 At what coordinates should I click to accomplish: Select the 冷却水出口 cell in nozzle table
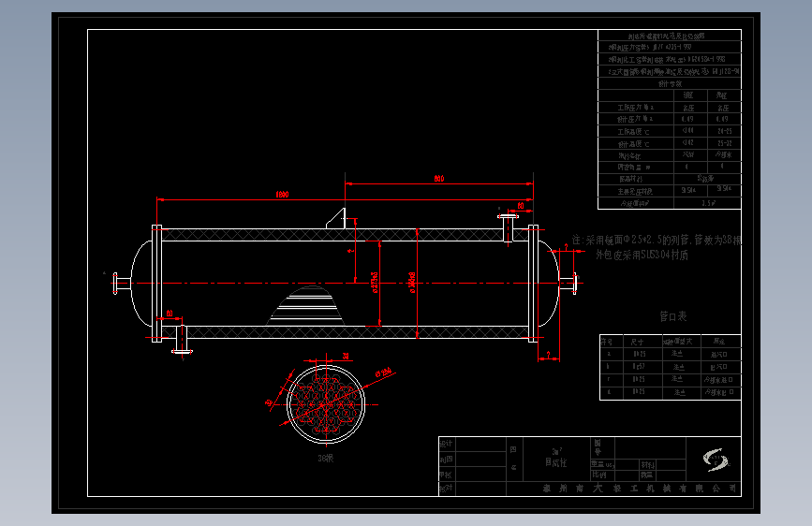(718, 392)
